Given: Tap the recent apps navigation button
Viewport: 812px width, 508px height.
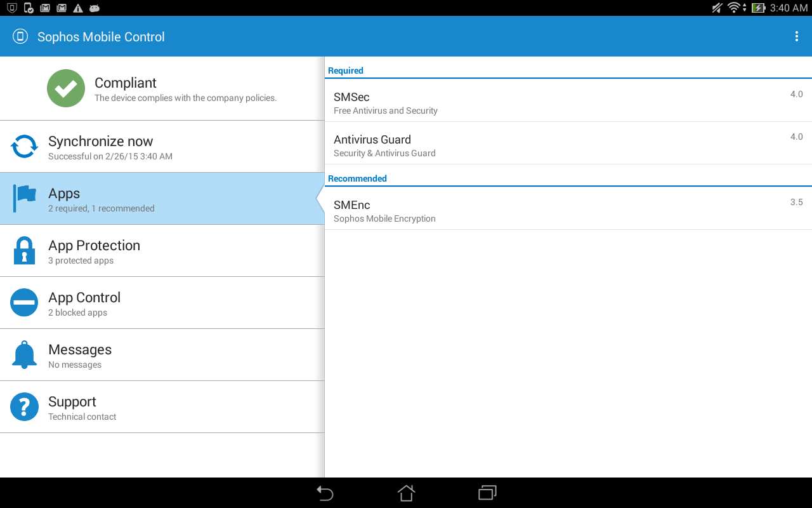Looking at the screenshot, I should (x=487, y=493).
